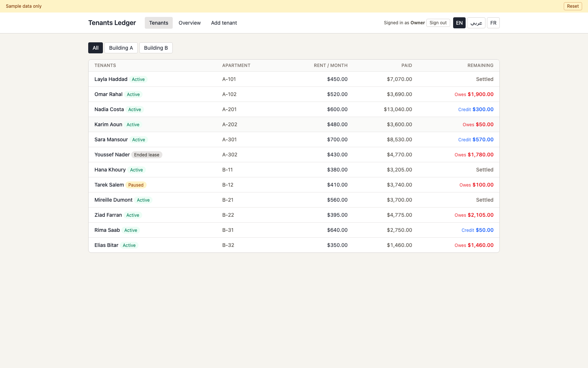Click the Owes $2,105.00 amount
588x368 pixels.
[474, 215]
